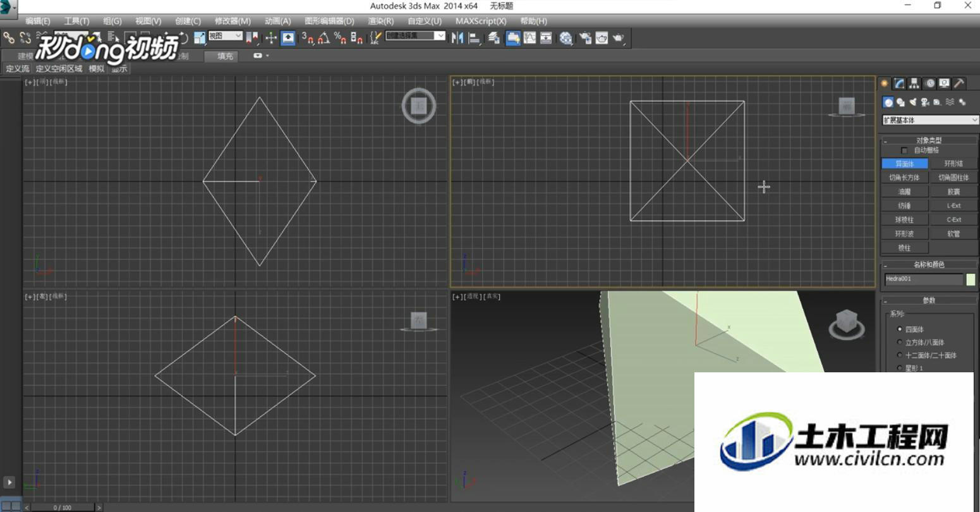The height and width of the screenshot is (512, 980).
Task: Select the Cameras category icon
Action: [925, 102]
